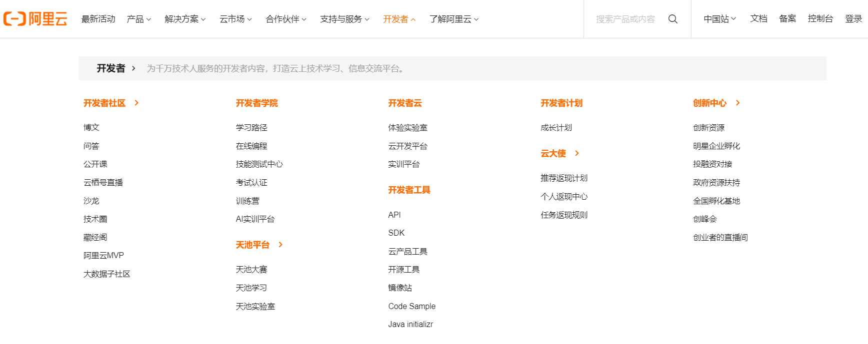Expand the 产品 dropdown menu
Screen dimensions: 868x344
pyautogui.click(x=139, y=19)
